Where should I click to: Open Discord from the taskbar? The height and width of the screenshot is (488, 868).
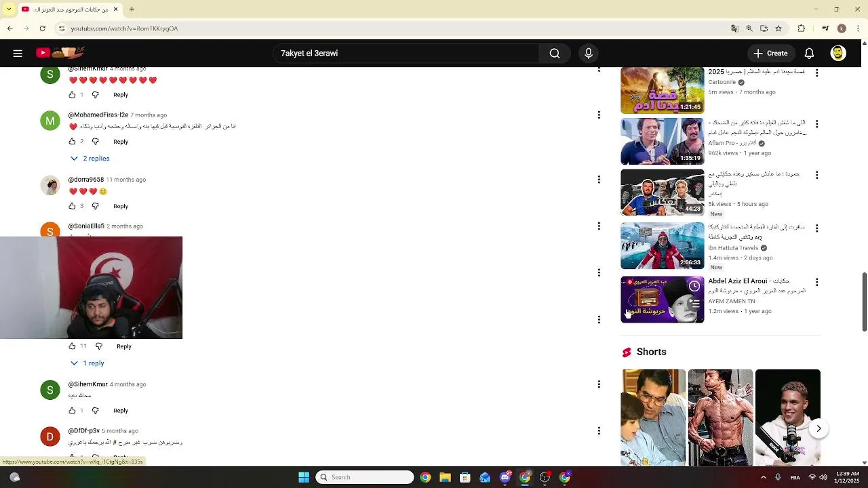tap(505, 477)
